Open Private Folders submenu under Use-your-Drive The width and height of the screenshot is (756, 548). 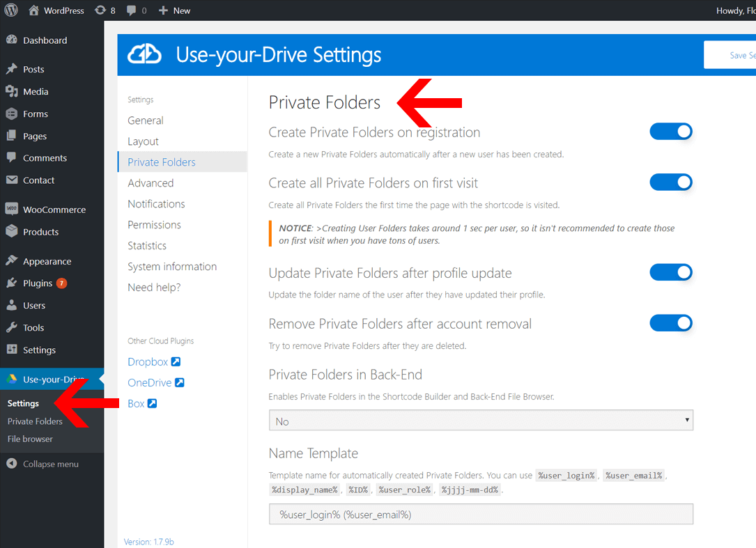coord(36,421)
